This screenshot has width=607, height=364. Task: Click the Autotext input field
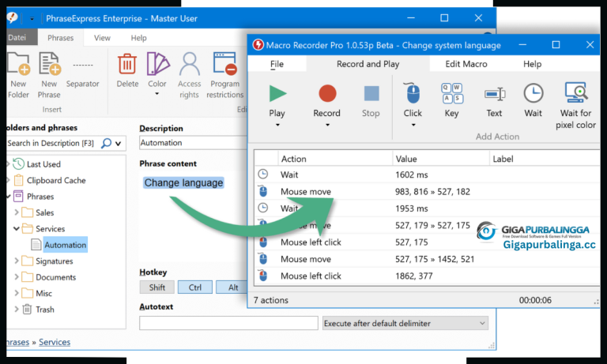coord(228,323)
